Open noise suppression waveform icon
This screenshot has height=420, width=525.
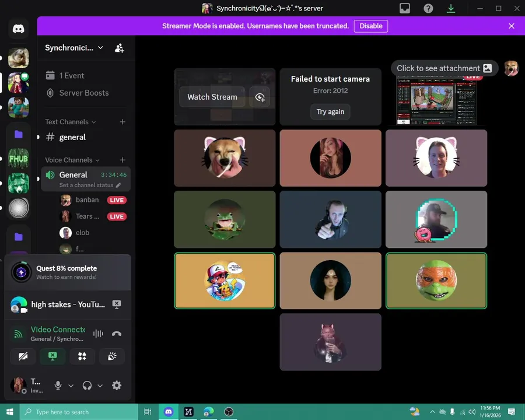(x=98, y=334)
